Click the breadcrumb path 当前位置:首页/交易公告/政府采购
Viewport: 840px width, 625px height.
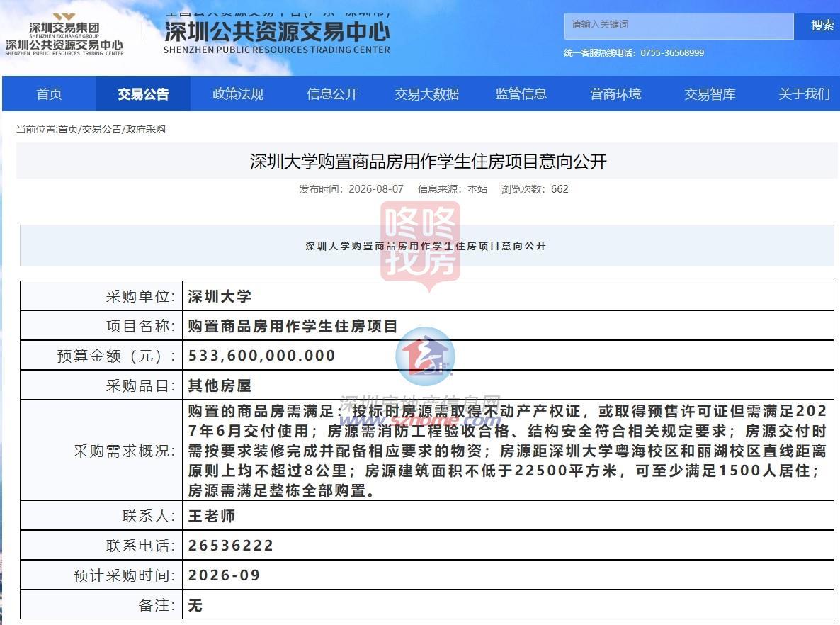tap(91, 129)
